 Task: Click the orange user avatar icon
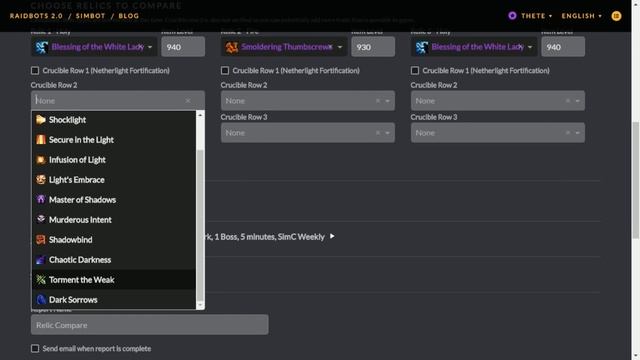[616, 16]
